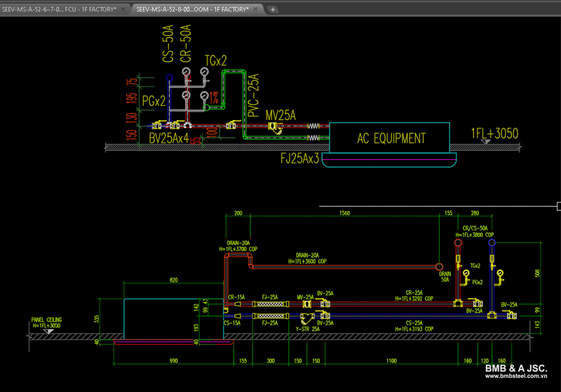
Task: Select the 1FL+3050 level marker triangle
Action: 485,142
